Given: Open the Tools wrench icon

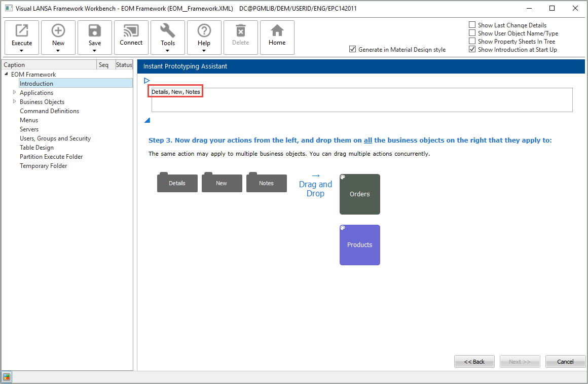Looking at the screenshot, I should (x=168, y=31).
